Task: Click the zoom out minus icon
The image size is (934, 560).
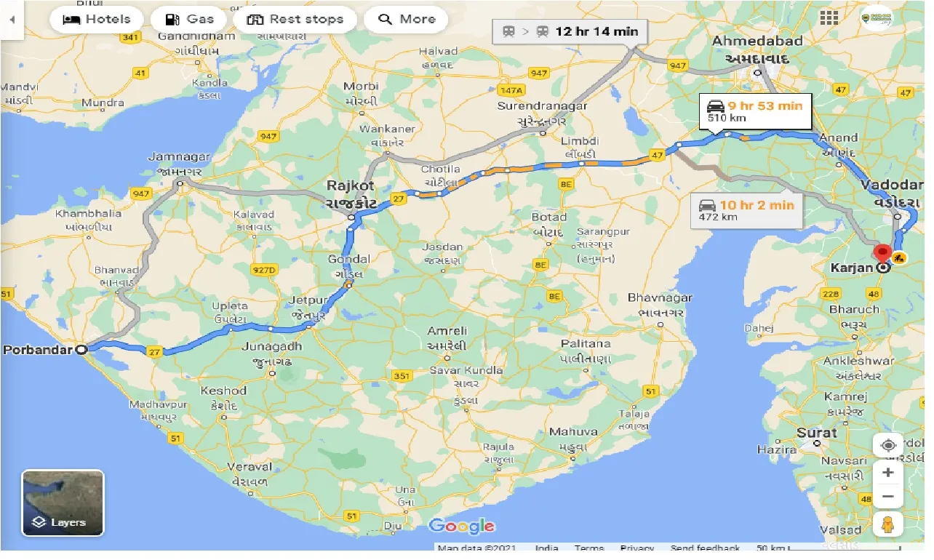Action: click(x=887, y=496)
